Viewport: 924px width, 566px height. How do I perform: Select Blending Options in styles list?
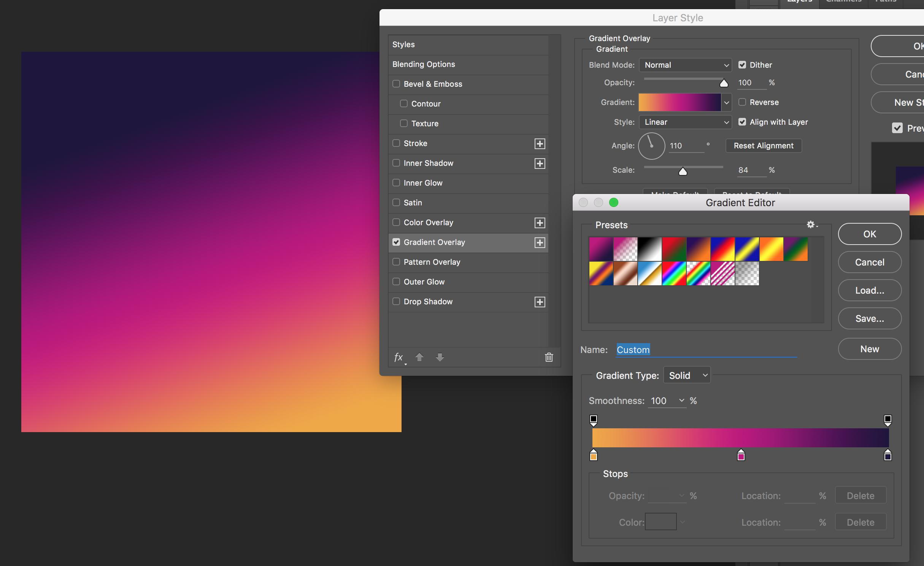point(424,64)
